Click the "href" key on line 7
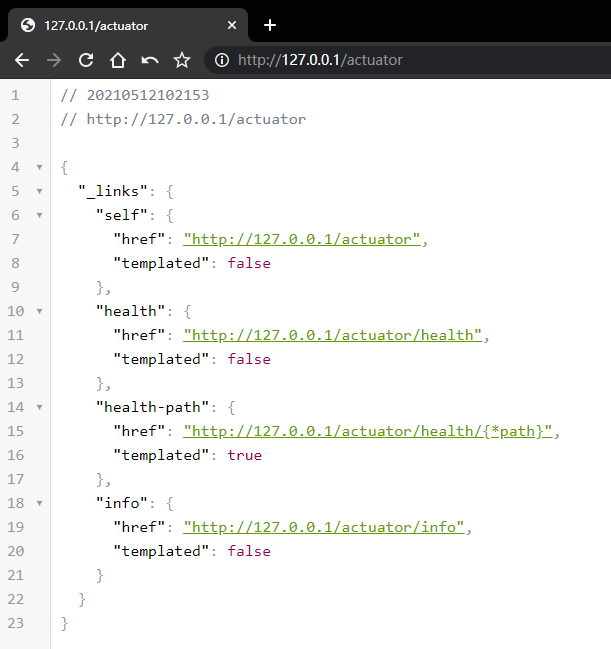Screen dimensions: 611x649 (139, 239)
